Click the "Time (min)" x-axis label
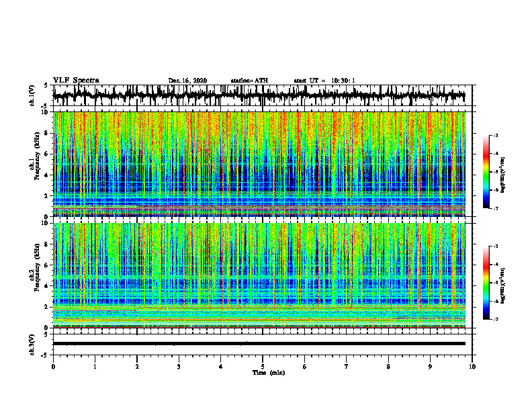This screenshot has height=411, width=532. coord(269,373)
